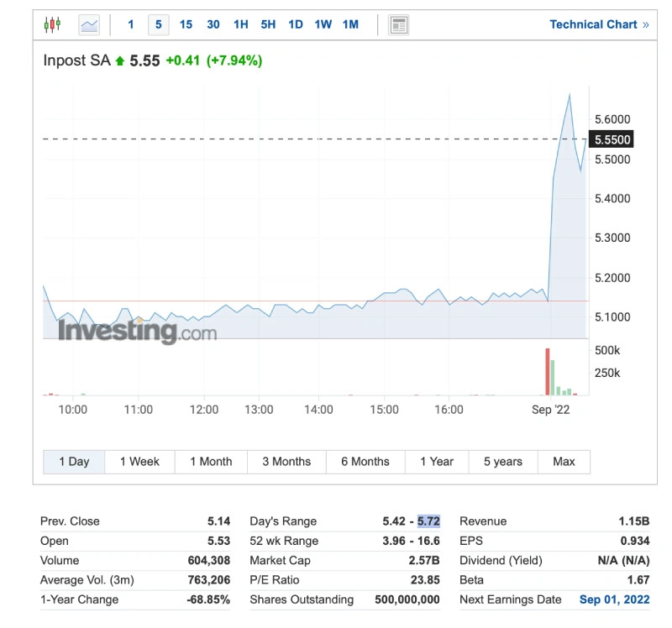Select the 5H interval
Image resolution: width=672 pixels, height=628 pixels.
268,24
